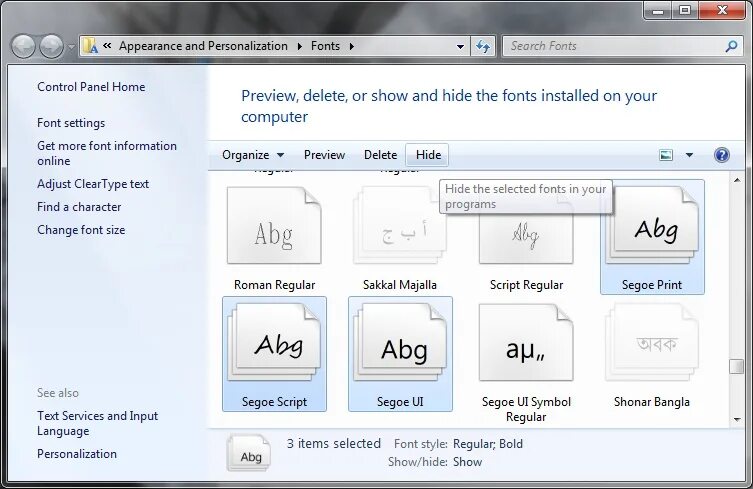Select the Segoe UI font icon
753x489 pixels.
[400, 342]
